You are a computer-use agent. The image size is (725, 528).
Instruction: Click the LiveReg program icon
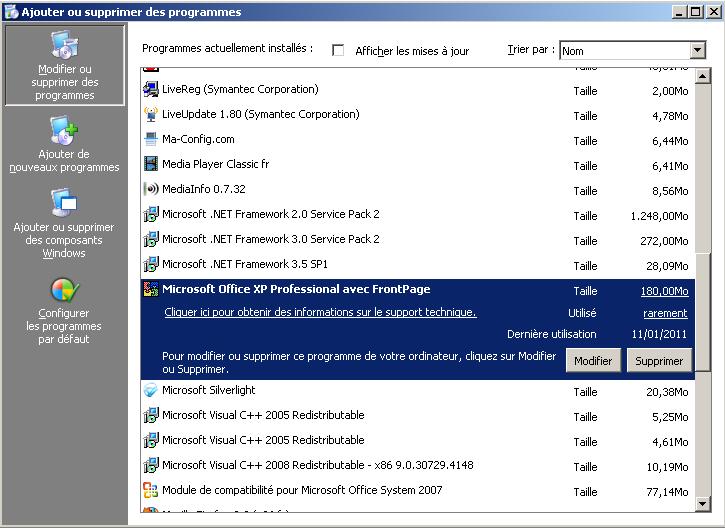[x=151, y=89]
